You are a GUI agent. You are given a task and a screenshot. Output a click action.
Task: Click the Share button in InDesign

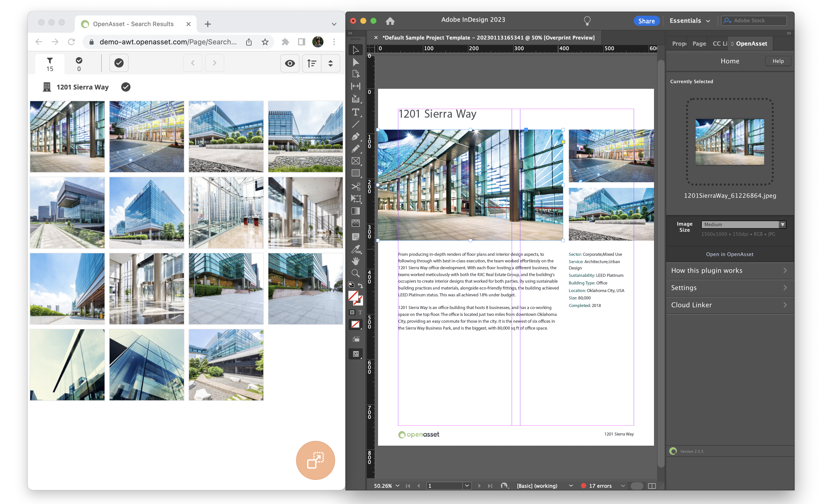[646, 21]
